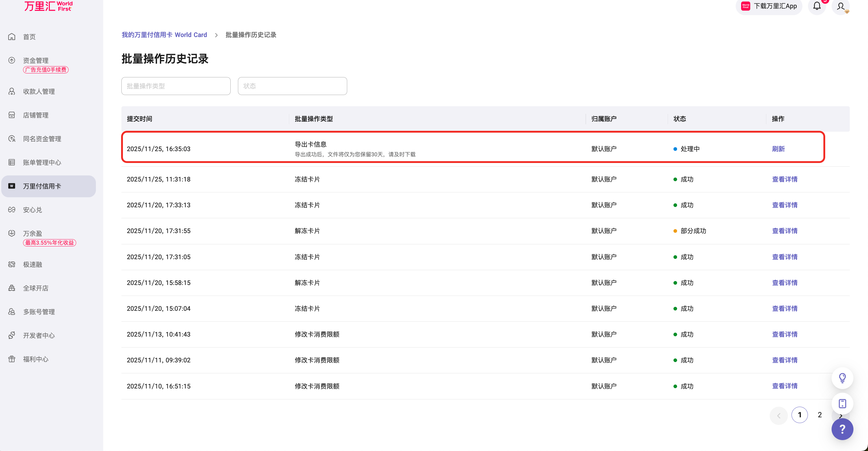Viewport: 868px width, 451px height.
Task: Open the 状态 filter dropdown
Action: pos(292,86)
